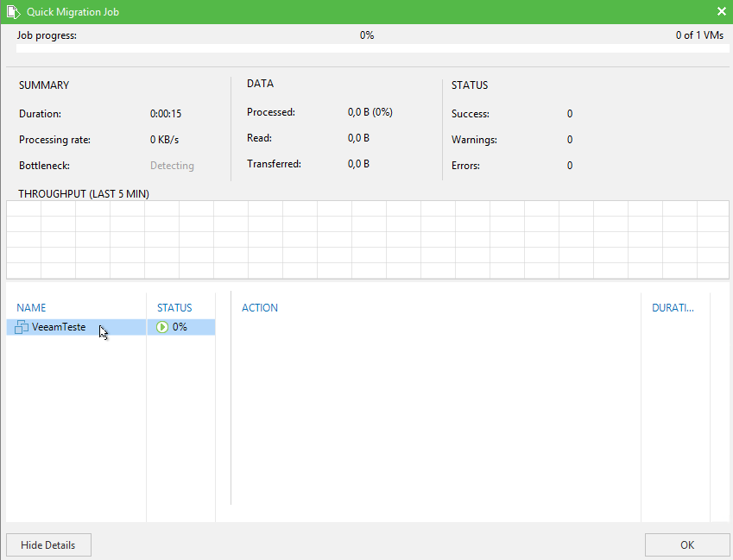
Task: Click the Warnings count value
Action: pos(570,140)
